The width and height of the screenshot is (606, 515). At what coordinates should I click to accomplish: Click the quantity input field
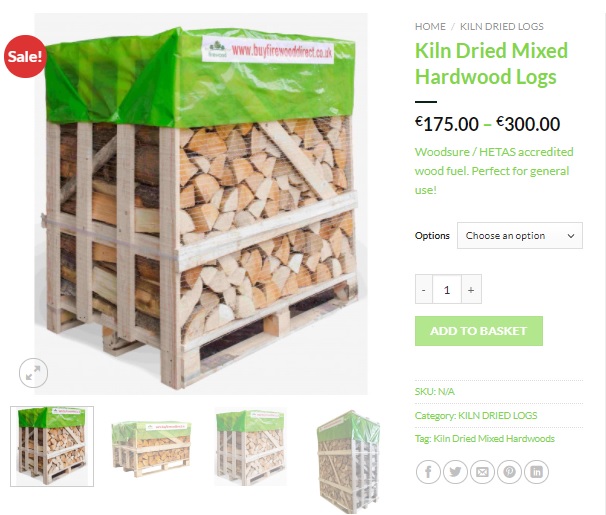click(447, 289)
